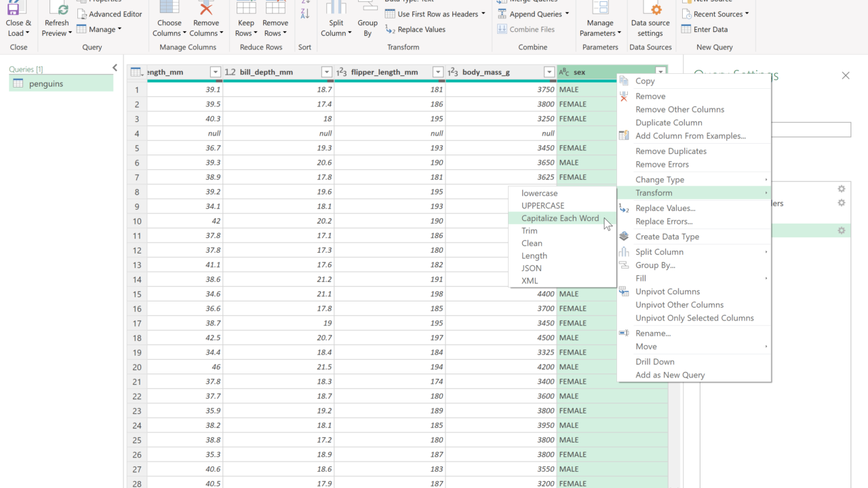Open the Advanced Editor

click(x=109, y=14)
